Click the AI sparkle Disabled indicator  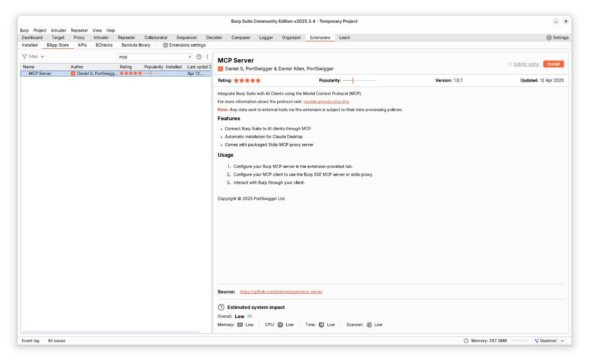545,341
